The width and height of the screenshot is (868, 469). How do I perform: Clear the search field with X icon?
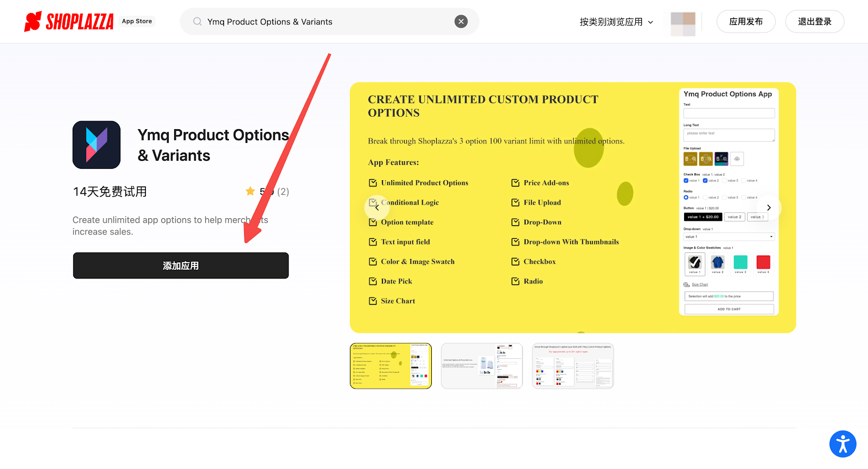point(461,22)
